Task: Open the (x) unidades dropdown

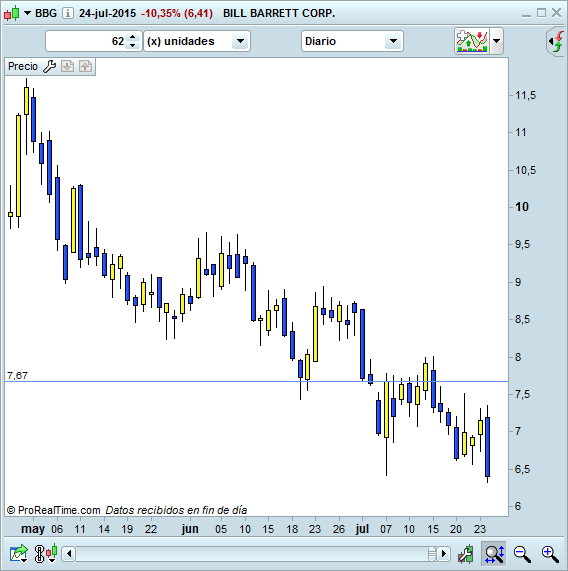Action: point(197,41)
